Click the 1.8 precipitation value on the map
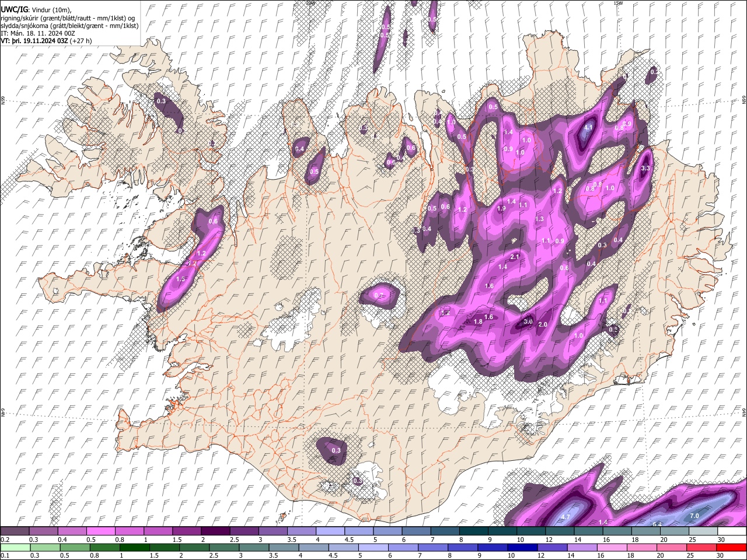 (478, 322)
